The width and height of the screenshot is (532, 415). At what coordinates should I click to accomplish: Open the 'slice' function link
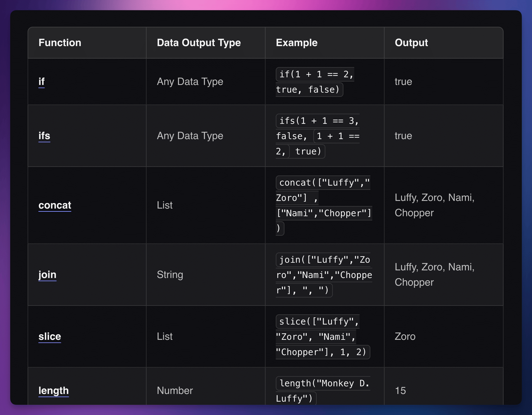click(x=50, y=336)
